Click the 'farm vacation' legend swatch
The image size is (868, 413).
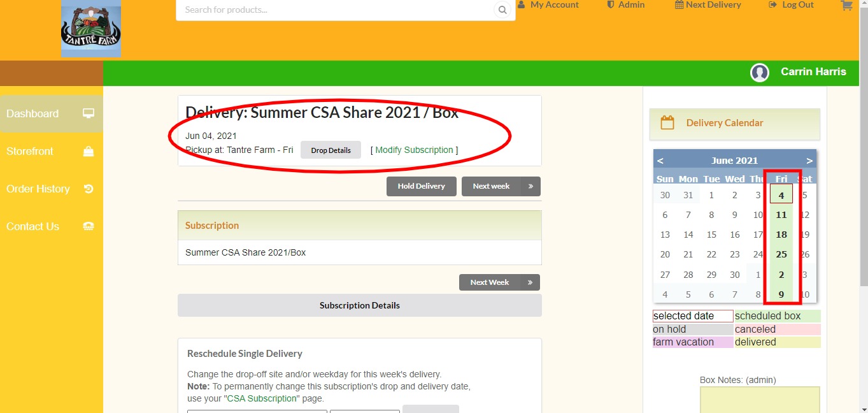tap(693, 342)
